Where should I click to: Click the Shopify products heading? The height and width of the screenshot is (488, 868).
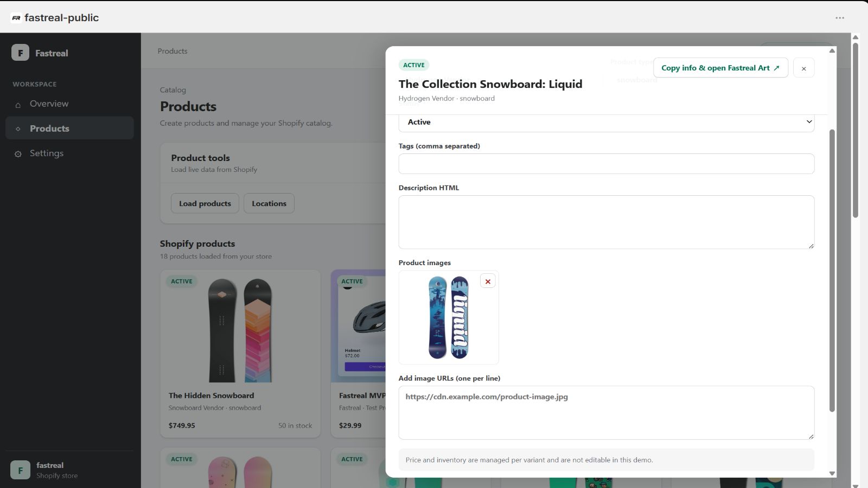[197, 243]
